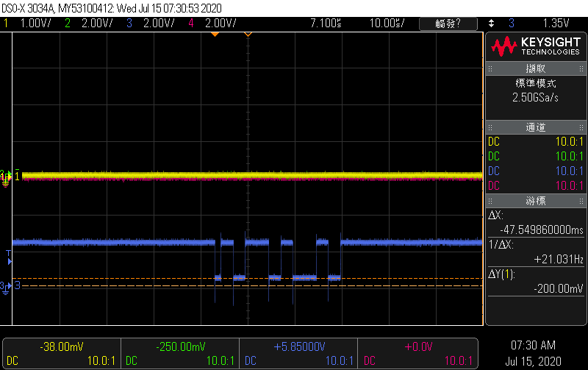The height and width of the screenshot is (370, 588).
Task: Click the blue channel 3 DC 10.0:1 row
Action: click(536, 171)
